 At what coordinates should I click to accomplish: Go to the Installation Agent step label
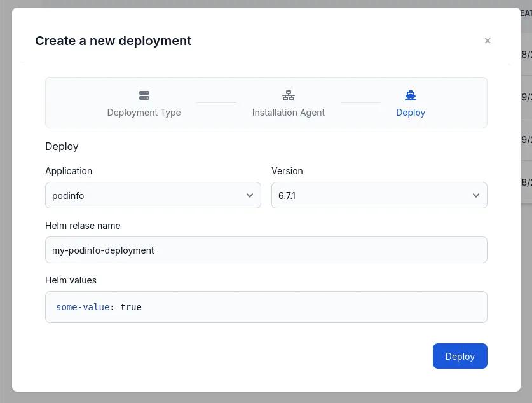[x=289, y=113]
